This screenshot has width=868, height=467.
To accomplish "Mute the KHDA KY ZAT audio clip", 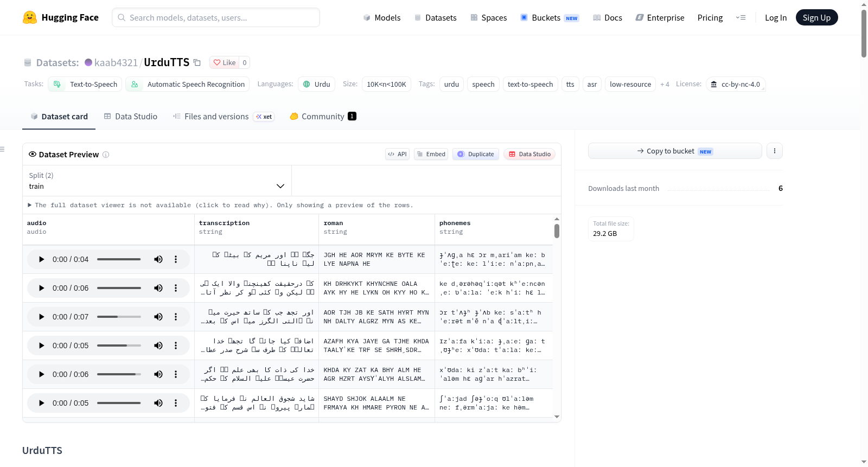I will coord(158,374).
